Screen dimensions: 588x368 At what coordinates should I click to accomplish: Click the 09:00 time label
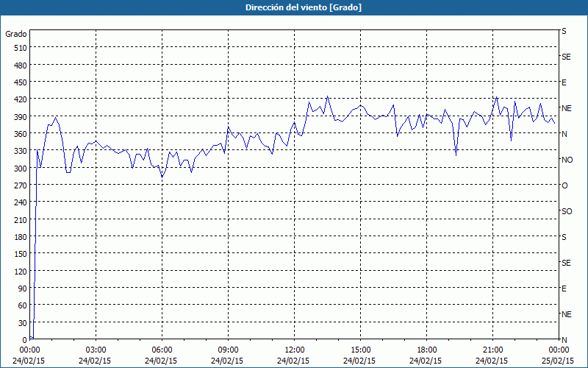tap(228, 350)
